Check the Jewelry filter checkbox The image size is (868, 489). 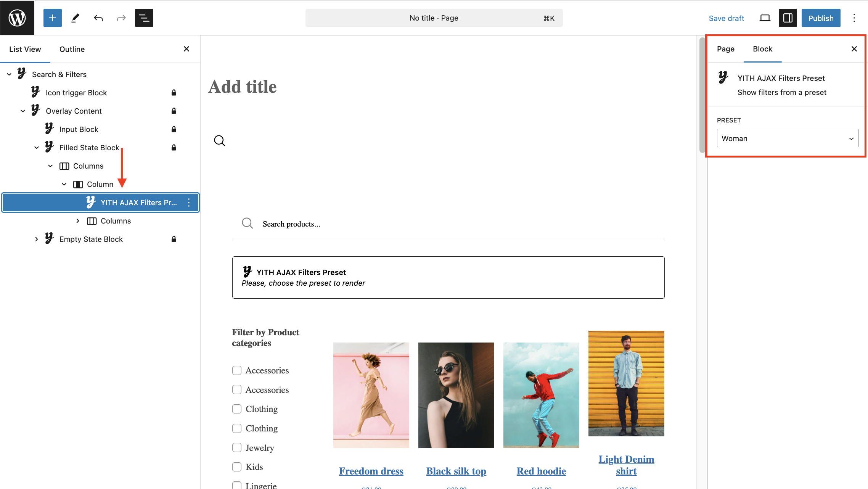pyautogui.click(x=237, y=447)
